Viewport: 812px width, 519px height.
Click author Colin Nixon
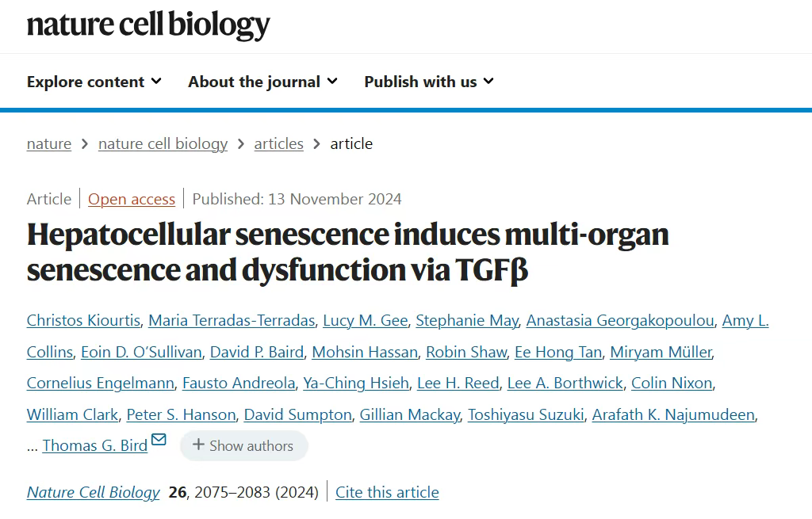(x=672, y=383)
